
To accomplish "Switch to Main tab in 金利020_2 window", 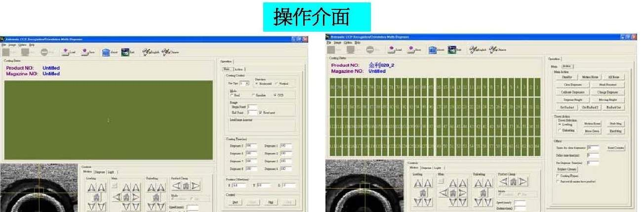I will (x=555, y=66).
